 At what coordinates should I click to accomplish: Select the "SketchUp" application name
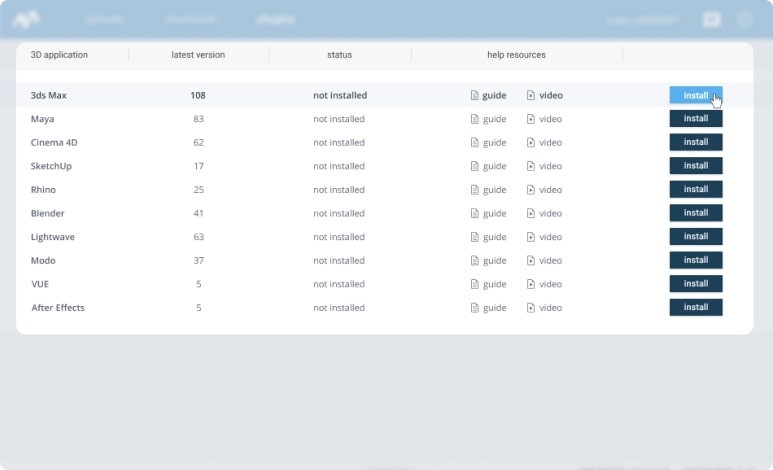coord(51,166)
